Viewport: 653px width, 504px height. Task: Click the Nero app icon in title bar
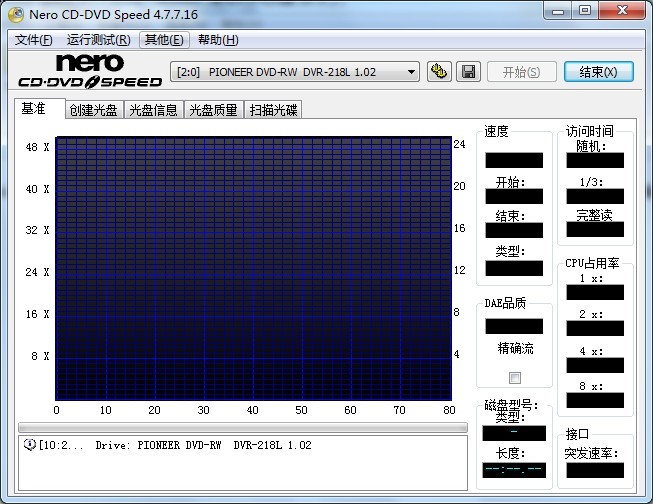[13, 13]
